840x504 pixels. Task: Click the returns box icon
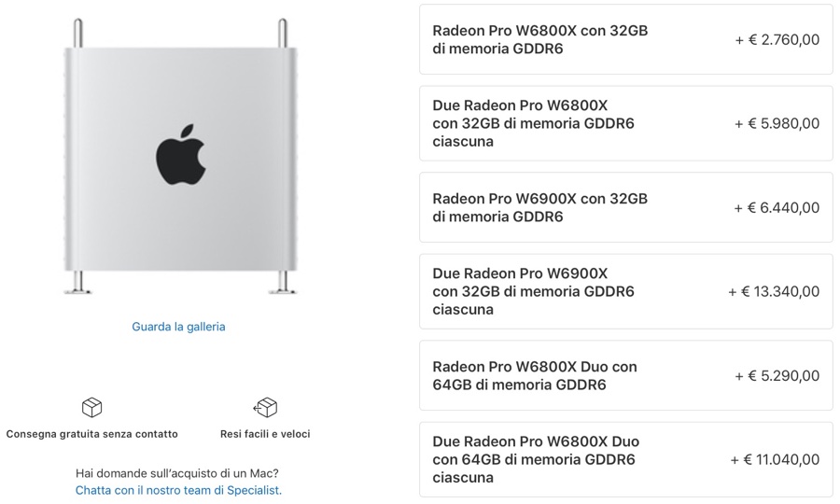click(265, 408)
